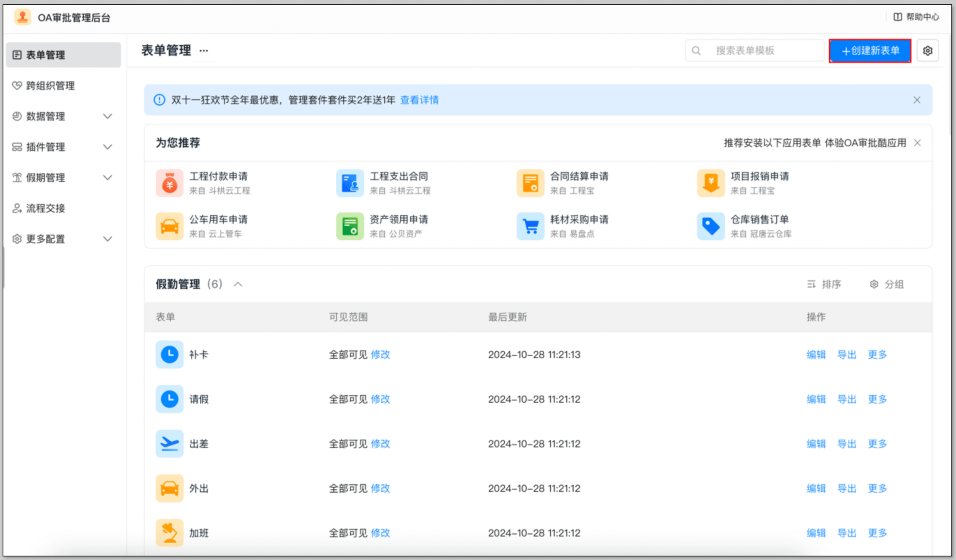Open the 工程付款申请 money bag icon

[x=169, y=183]
